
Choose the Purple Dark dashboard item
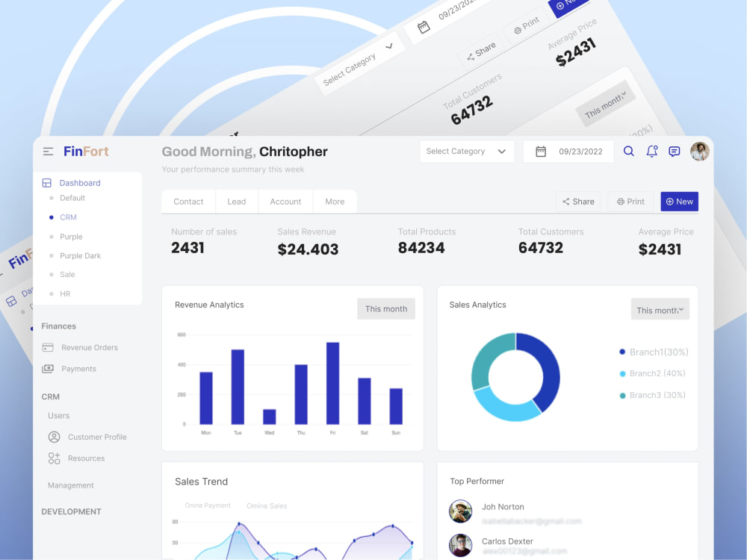pos(80,255)
